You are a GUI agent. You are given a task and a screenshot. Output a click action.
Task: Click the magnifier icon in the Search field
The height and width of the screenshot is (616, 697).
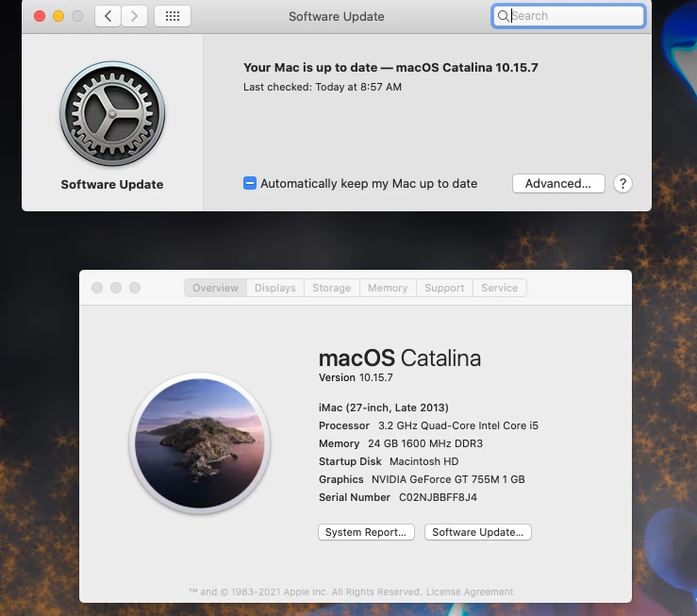tap(503, 16)
